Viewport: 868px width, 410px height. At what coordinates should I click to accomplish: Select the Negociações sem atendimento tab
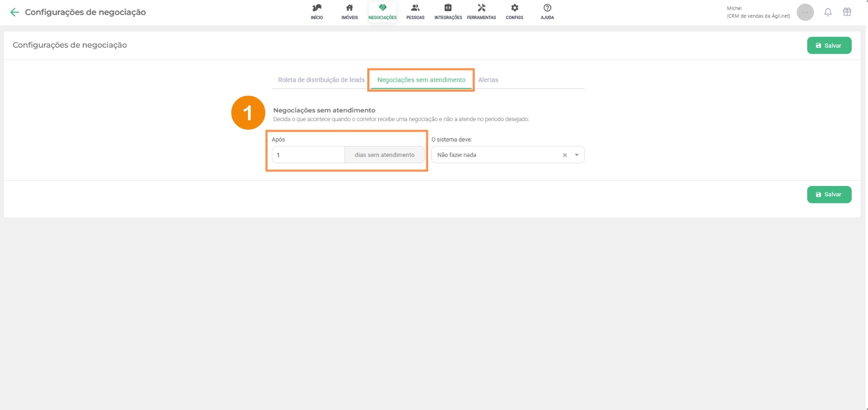click(422, 80)
